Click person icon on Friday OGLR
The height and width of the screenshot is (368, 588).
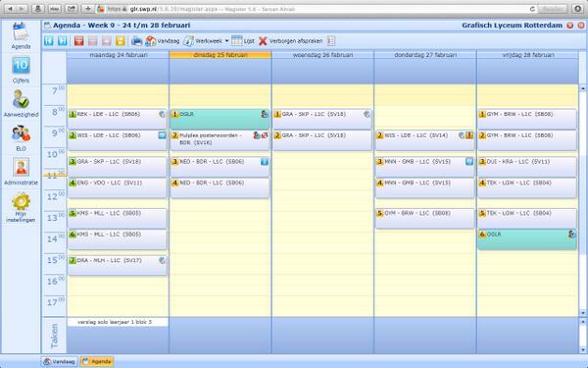pos(571,235)
